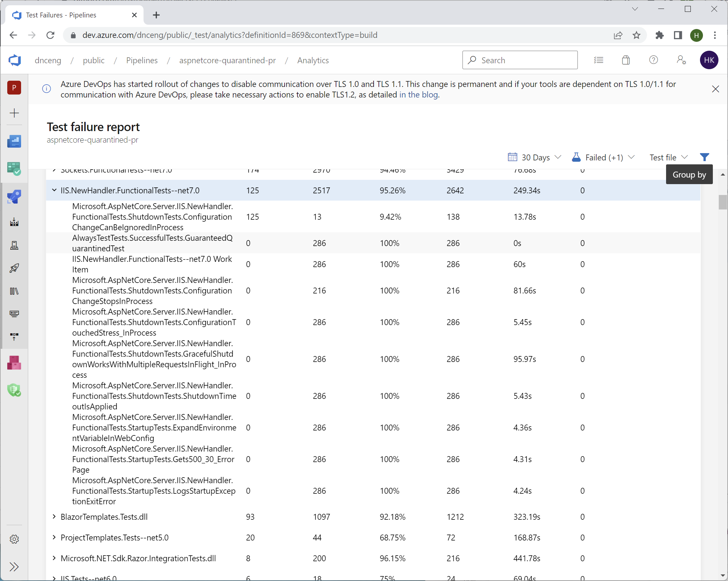This screenshot has height=581, width=728.
Task: Open project settings gear icon
Action: 14,539
